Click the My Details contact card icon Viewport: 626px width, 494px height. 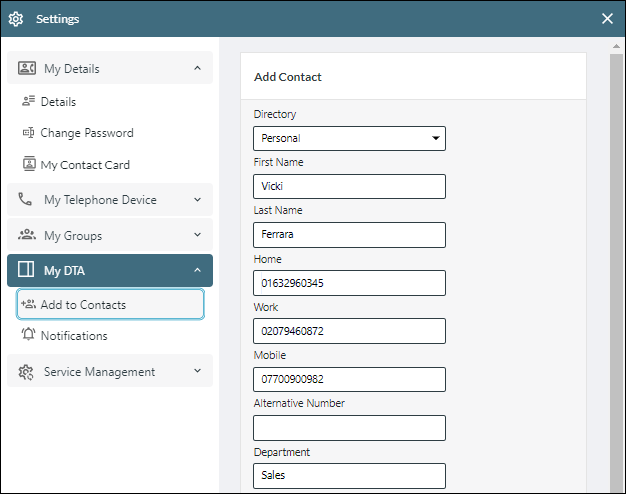tap(27, 68)
